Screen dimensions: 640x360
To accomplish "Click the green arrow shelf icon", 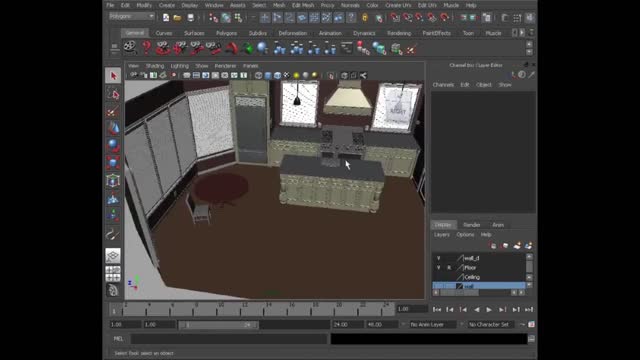I will pos(247,48).
